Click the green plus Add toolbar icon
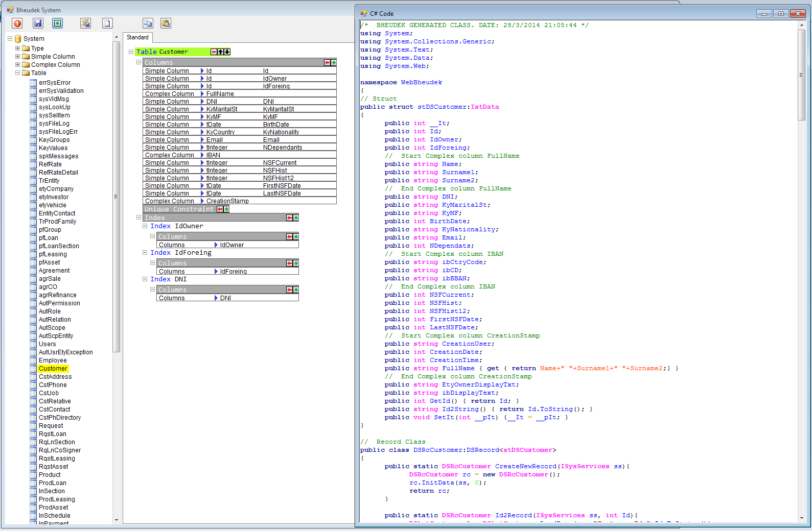The image size is (812, 531). click(x=57, y=23)
